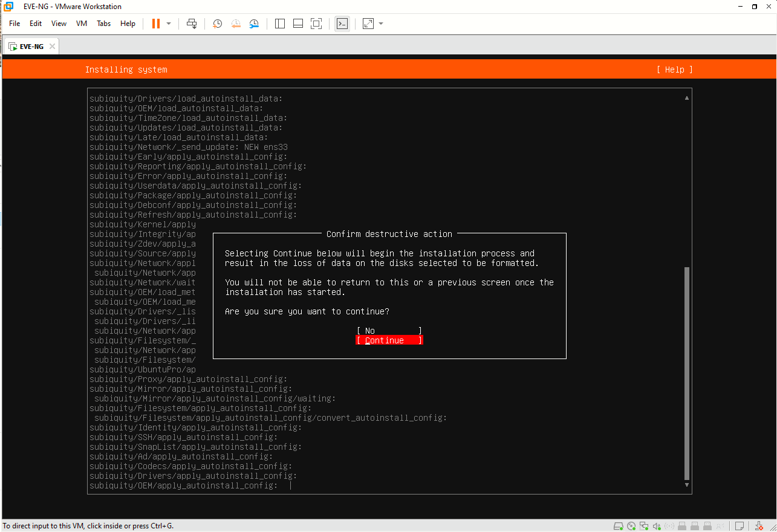This screenshot has width=777, height=532.
Task: Click the VMware Workstation title bar logo
Action: (x=8, y=6)
